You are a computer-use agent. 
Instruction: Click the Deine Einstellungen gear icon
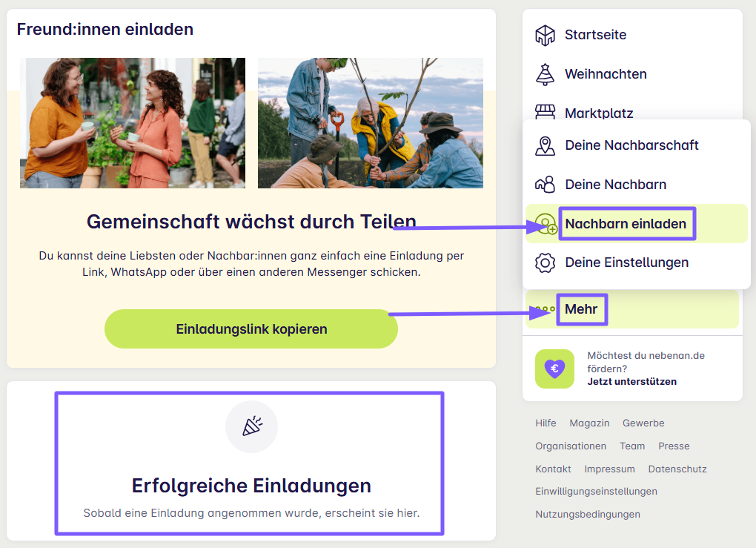click(545, 263)
